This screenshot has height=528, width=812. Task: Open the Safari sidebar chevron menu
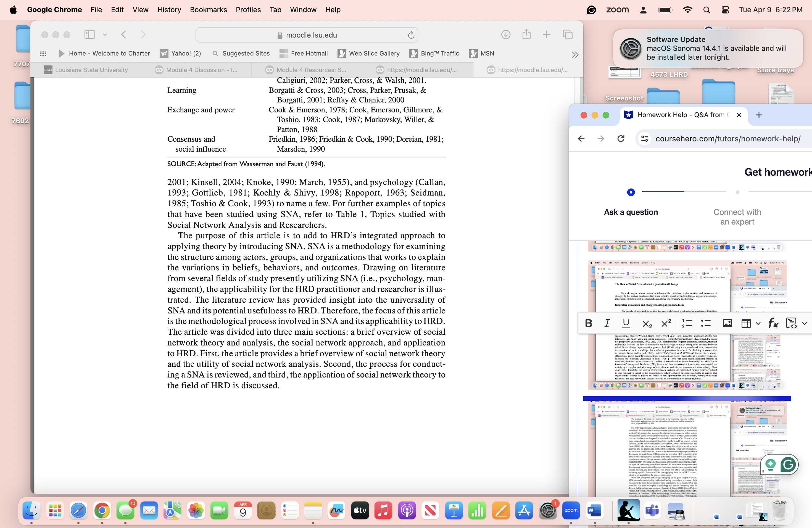coord(105,35)
